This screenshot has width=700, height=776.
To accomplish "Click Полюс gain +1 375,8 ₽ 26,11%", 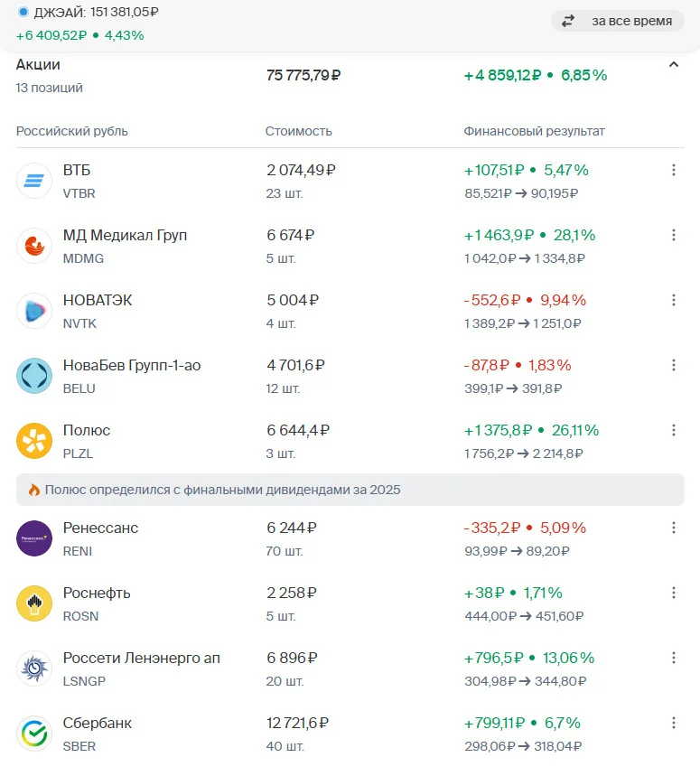I will (531, 430).
